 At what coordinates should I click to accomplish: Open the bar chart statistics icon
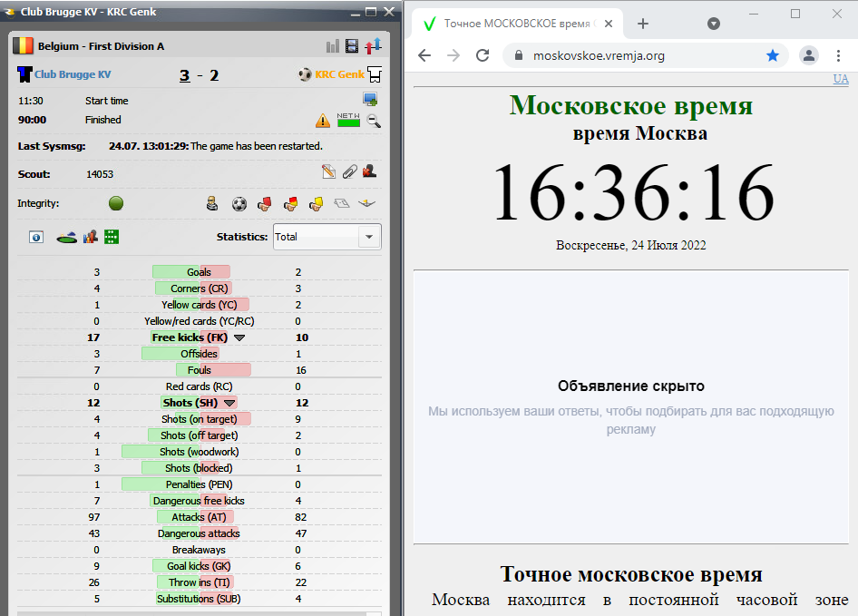click(x=333, y=46)
